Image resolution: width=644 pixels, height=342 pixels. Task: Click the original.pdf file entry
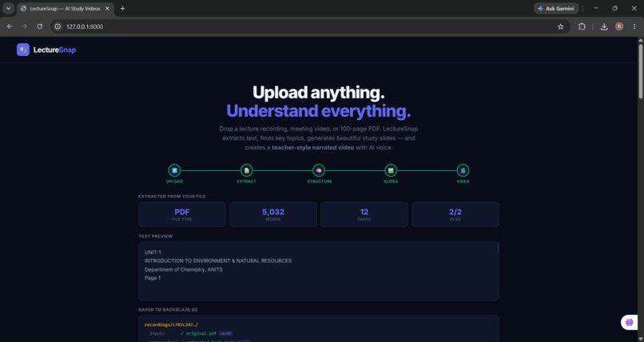[x=201, y=333]
